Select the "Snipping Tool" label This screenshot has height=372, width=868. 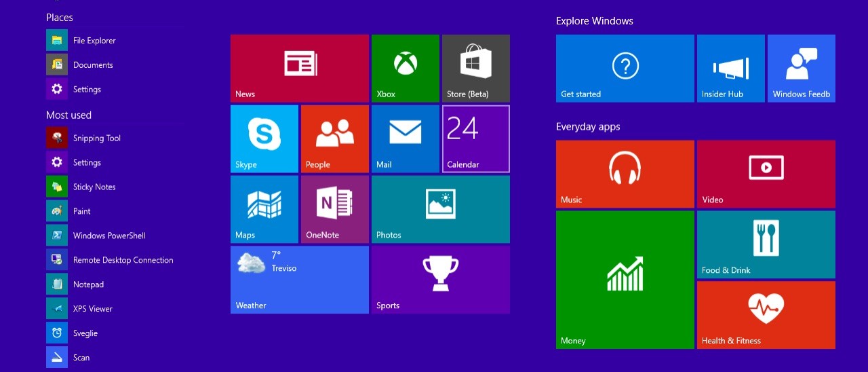point(97,138)
